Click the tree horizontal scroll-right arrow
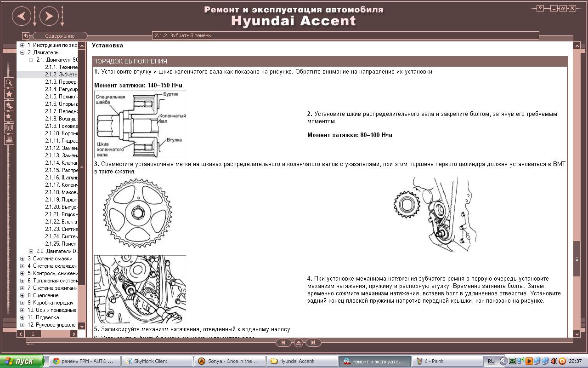Viewport: 588px width, 368px height. click(x=73, y=334)
